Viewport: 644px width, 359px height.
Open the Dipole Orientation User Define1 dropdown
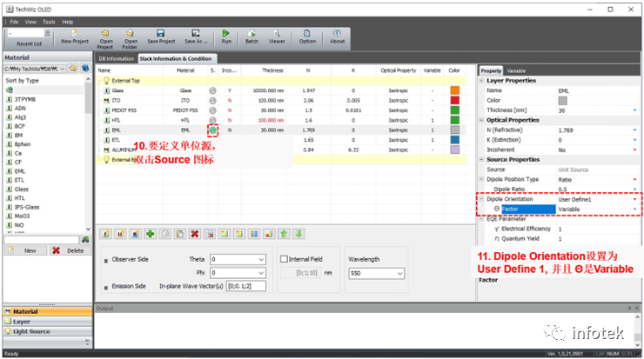tap(634, 199)
